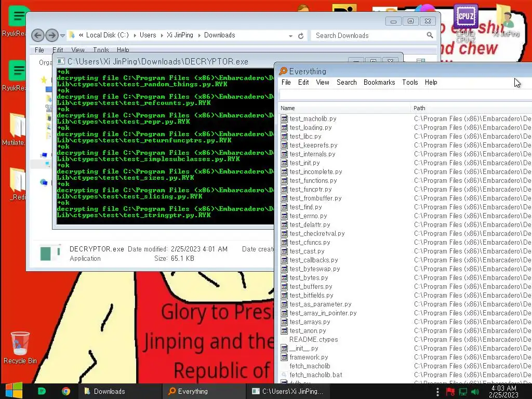Open the Everything View menu
The image size is (532, 399).
tap(322, 83)
